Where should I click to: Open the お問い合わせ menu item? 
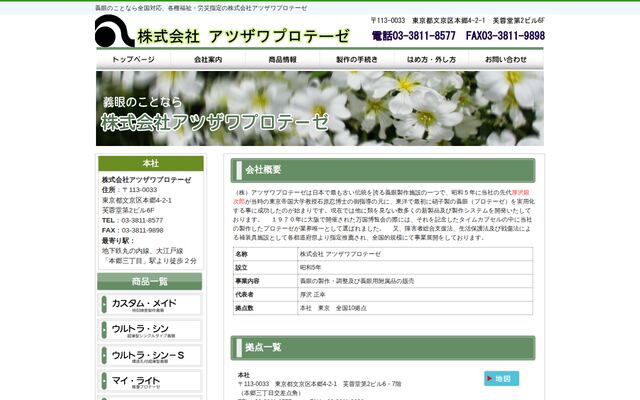(x=506, y=60)
